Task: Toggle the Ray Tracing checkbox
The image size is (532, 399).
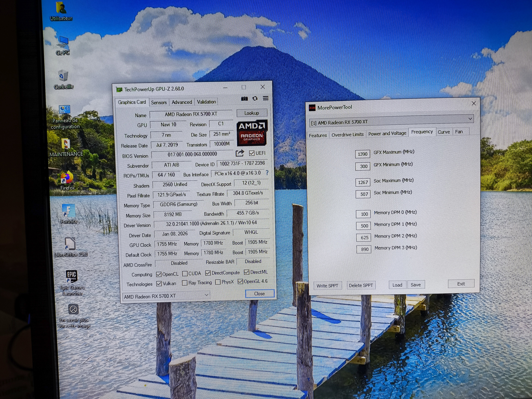Action: 185,283
